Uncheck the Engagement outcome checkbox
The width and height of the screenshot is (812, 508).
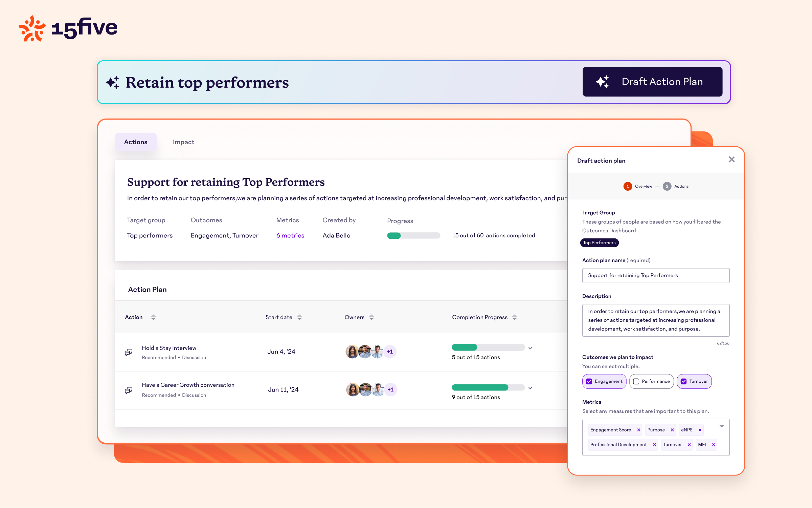589,381
